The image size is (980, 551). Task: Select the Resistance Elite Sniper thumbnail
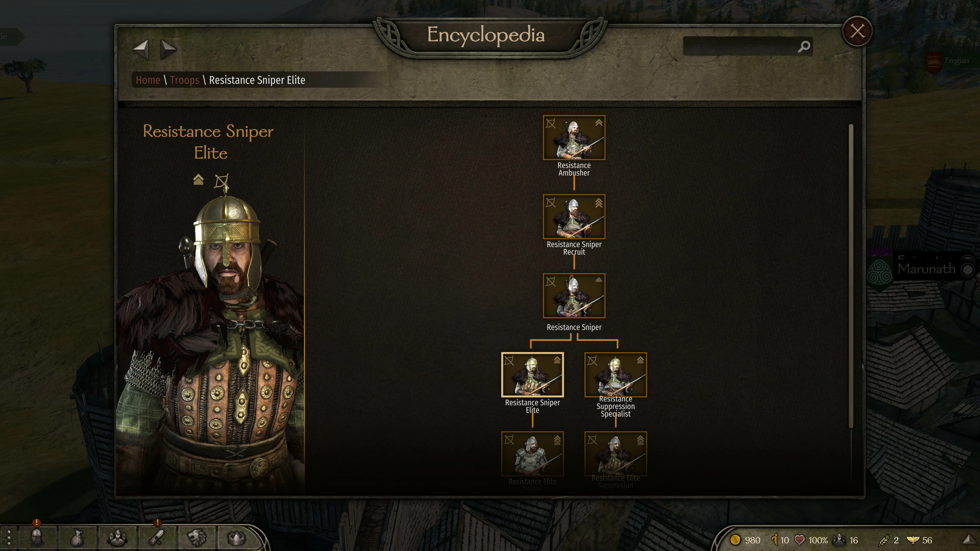[532, 454]
